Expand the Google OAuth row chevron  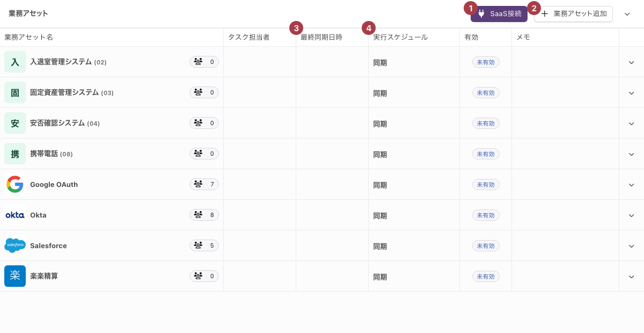click(x=631, y=185)
